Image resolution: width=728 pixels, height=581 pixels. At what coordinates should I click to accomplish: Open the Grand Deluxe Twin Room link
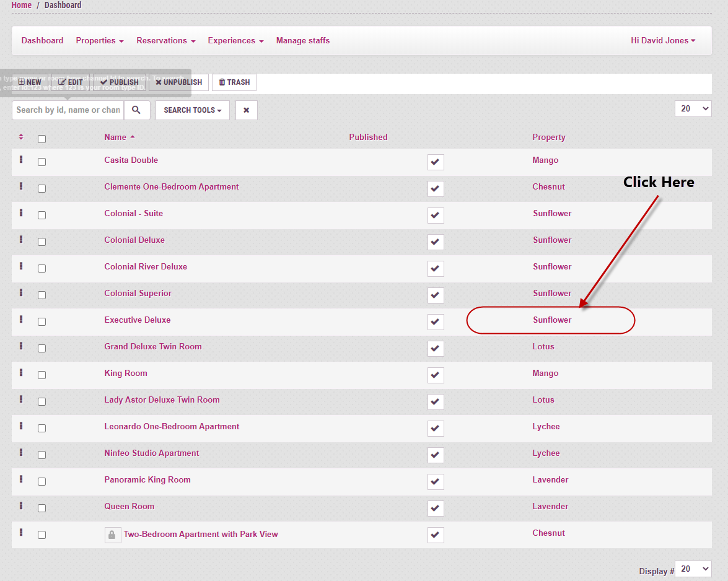(x=153, y=347)
